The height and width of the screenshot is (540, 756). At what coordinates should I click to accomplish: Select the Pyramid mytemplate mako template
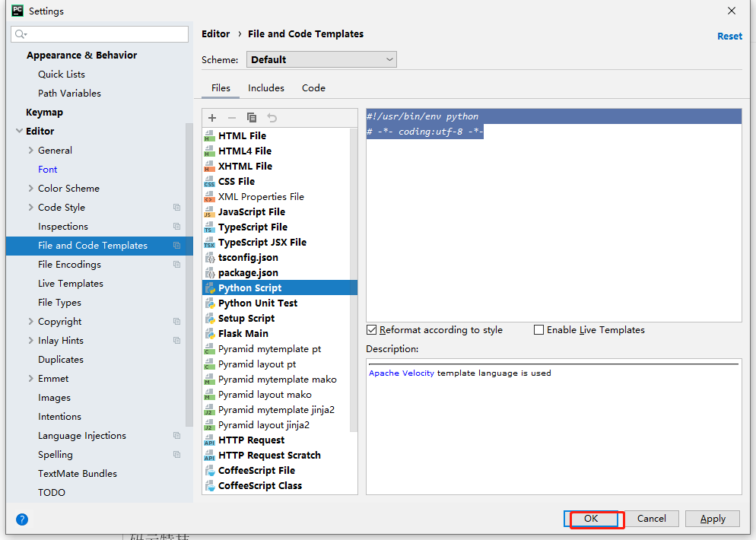278,380
